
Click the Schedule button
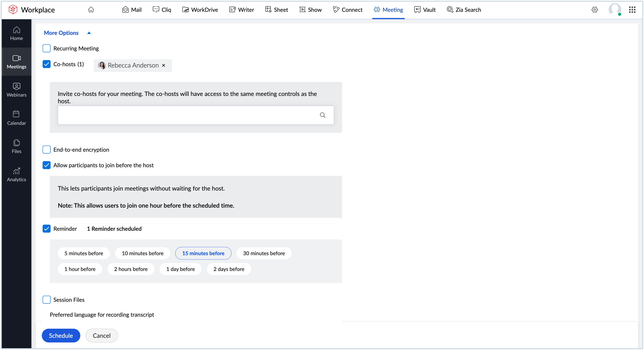click(61, 335)
